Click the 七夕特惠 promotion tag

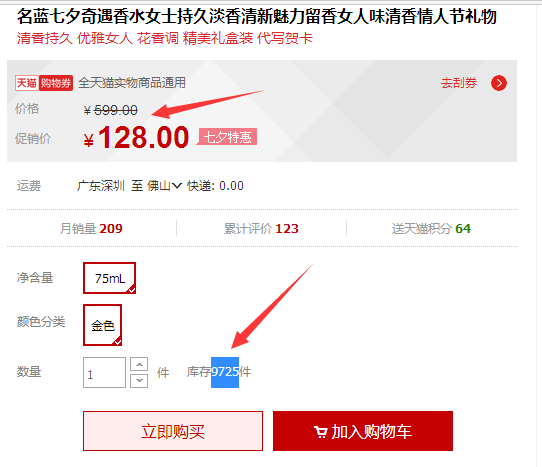click(x=227, y=137)
